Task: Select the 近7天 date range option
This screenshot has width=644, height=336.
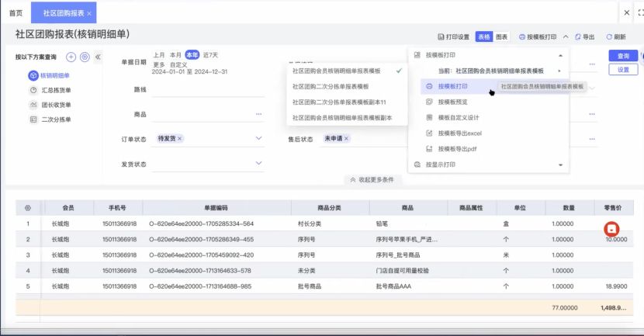Action: pyautogui.click(x=210, y=55)
